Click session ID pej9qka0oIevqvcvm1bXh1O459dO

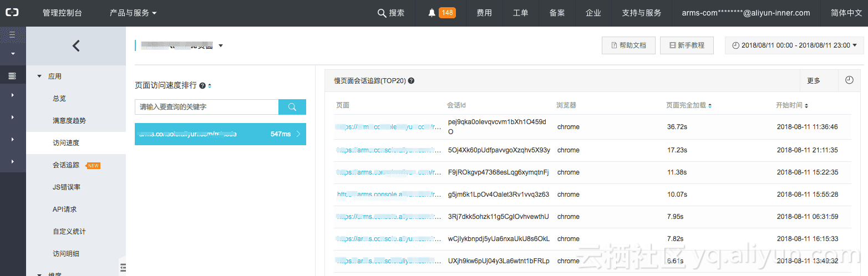497,127
